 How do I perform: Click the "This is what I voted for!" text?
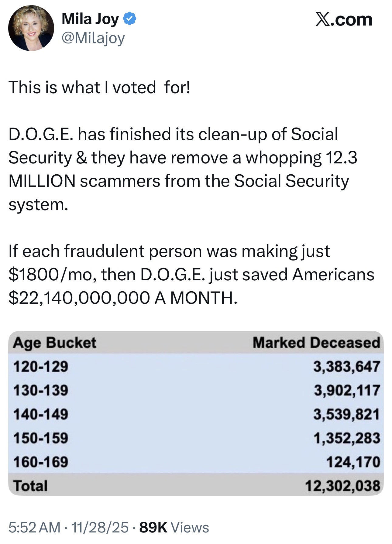[x=99, y=87]
